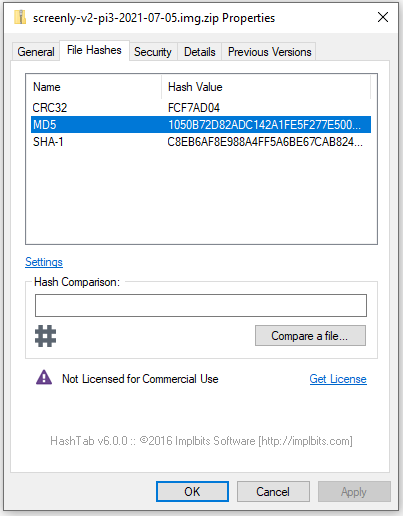Click the Hash Value column header
The height and width of the screenshot is (516, 403).
266,87
